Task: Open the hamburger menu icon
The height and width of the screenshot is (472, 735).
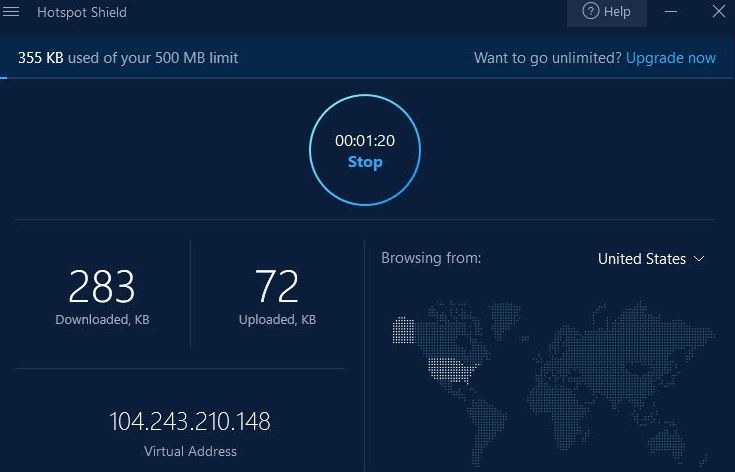Action: pos(11,11)
